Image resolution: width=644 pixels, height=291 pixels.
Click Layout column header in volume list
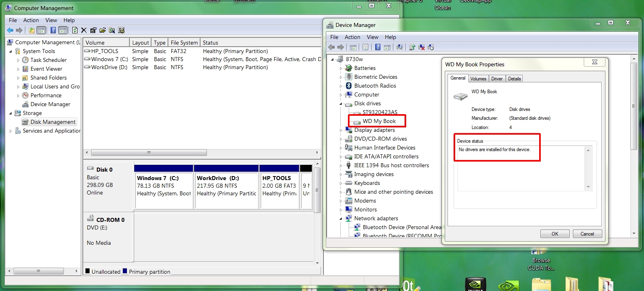(140, 43)
